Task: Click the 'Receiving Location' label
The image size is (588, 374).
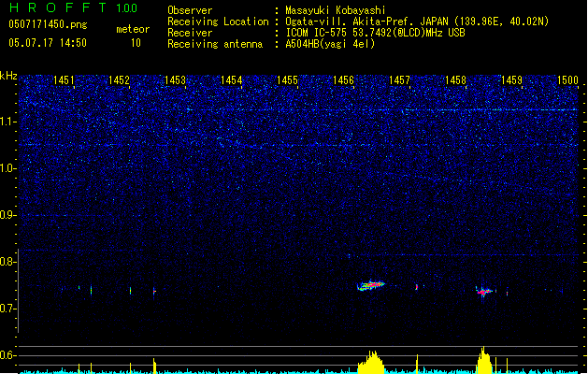Action: (x=218, y=22)
